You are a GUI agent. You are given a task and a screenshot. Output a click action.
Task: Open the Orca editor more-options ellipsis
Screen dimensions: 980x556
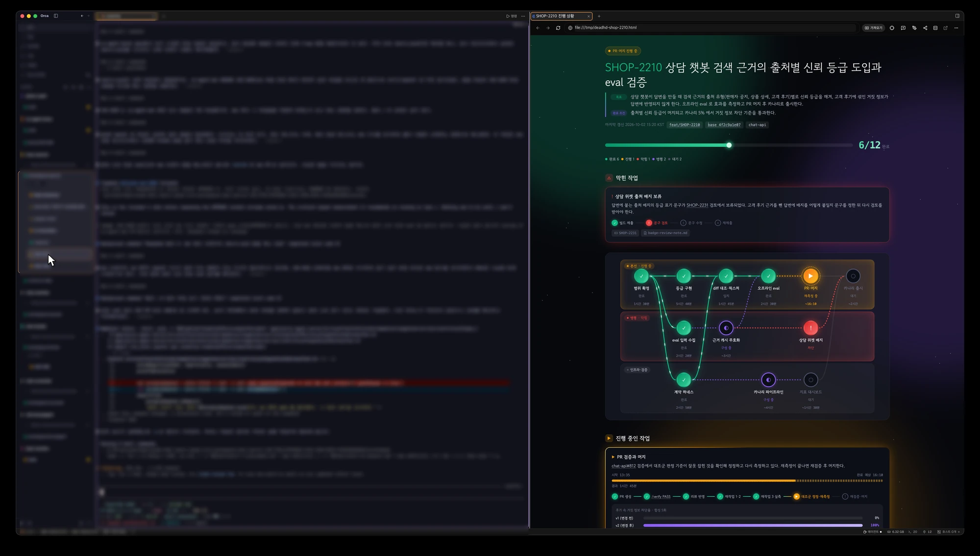pos(523,16)
